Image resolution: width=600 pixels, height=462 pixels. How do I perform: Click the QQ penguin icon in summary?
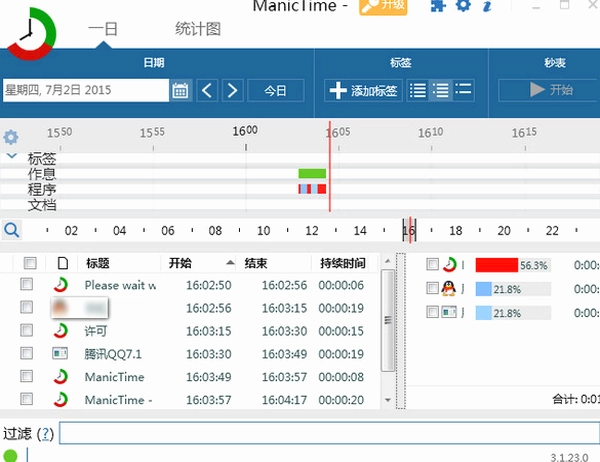(448, 288)
